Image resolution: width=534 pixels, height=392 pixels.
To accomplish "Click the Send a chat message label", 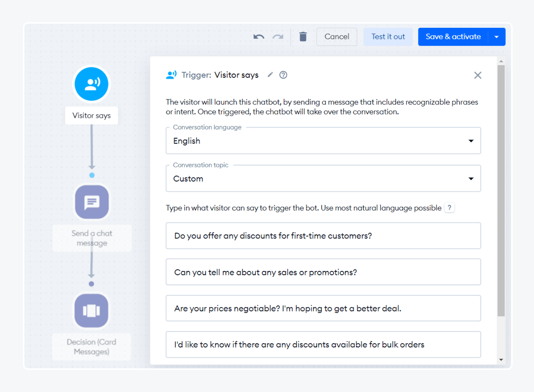I will click(x=92, y=238).
